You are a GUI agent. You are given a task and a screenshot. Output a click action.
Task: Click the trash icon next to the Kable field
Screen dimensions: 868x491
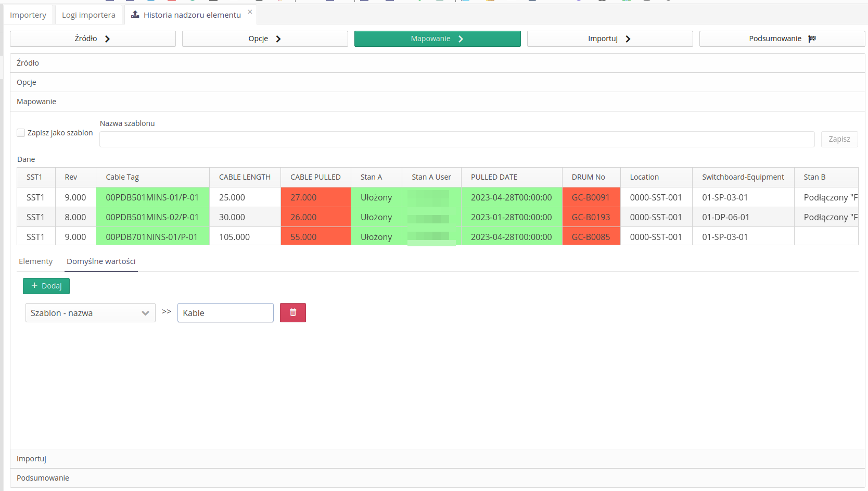point(292,312)
